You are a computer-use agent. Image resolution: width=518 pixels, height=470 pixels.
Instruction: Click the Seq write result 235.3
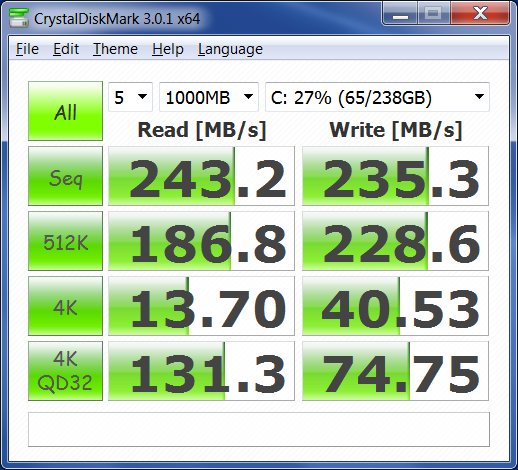(395, 176)
